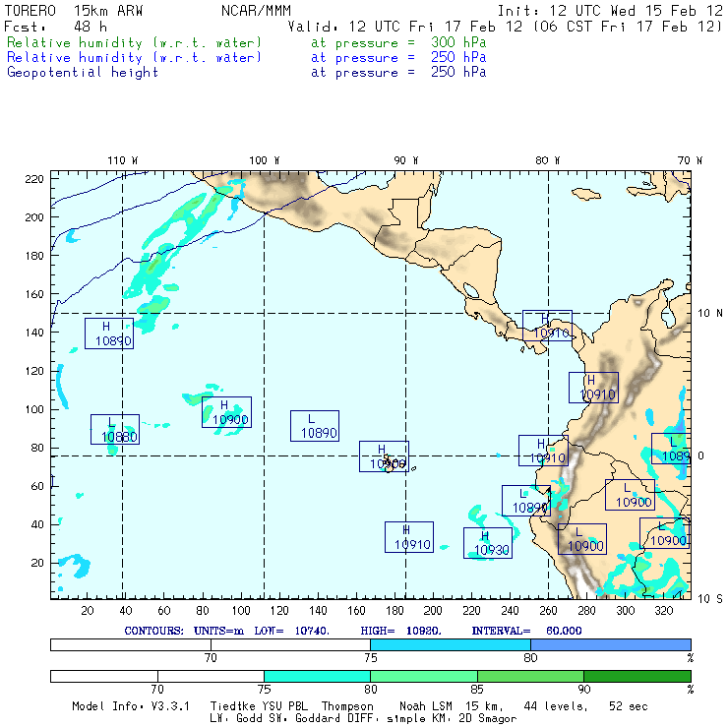728x728 pixels.
Task: Click the 'LOW= 10740.' contour value
Action: (291, 631)
